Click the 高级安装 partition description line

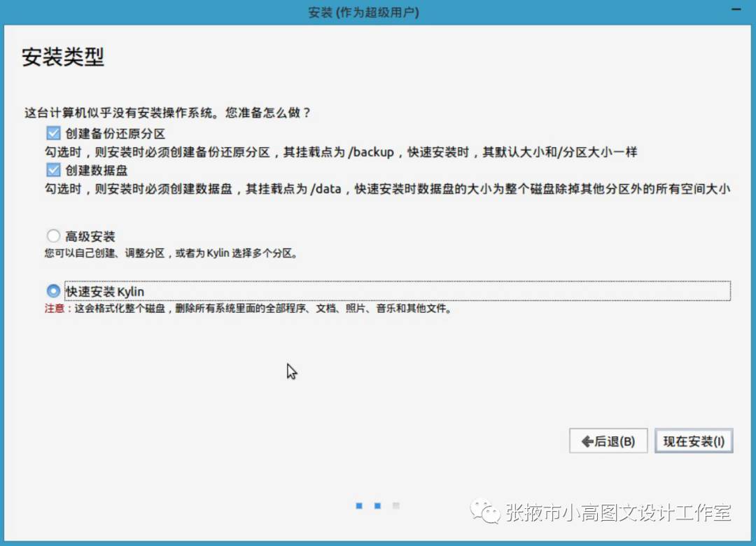pos(171,253)
